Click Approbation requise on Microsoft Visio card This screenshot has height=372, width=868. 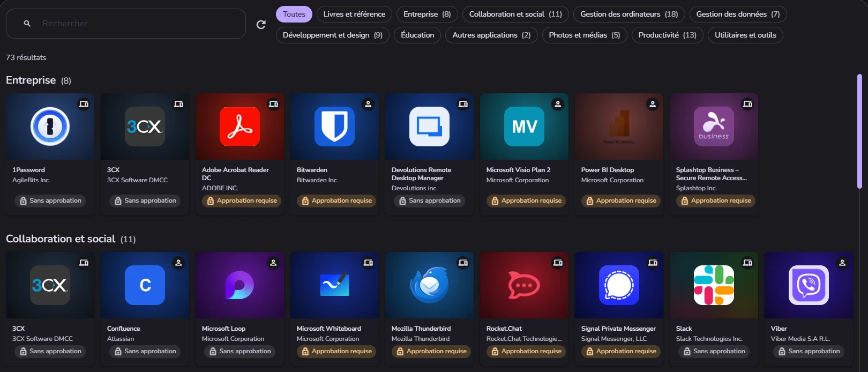[526, 201]
